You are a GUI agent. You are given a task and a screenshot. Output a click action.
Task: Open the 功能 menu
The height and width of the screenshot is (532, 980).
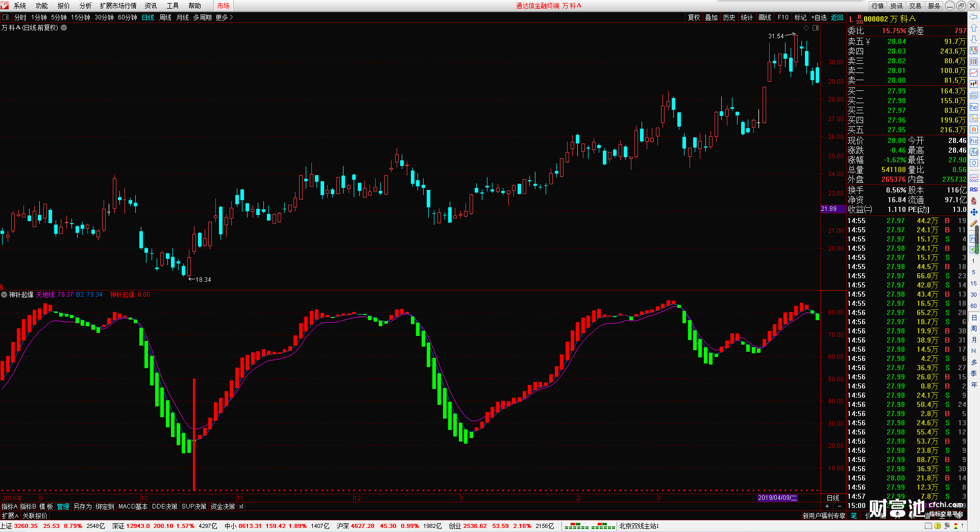[x=42, y=6]
